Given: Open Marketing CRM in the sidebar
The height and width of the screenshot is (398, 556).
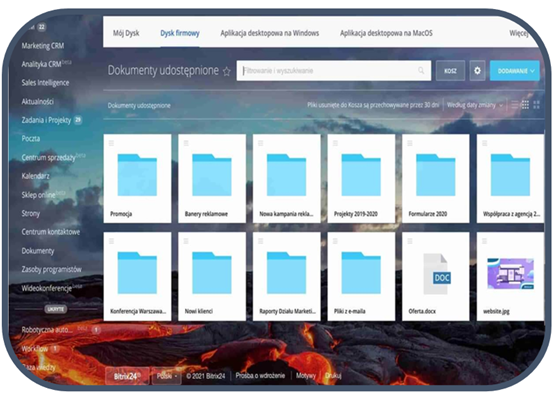Looking at the screenshot, I should coord(43,46).
